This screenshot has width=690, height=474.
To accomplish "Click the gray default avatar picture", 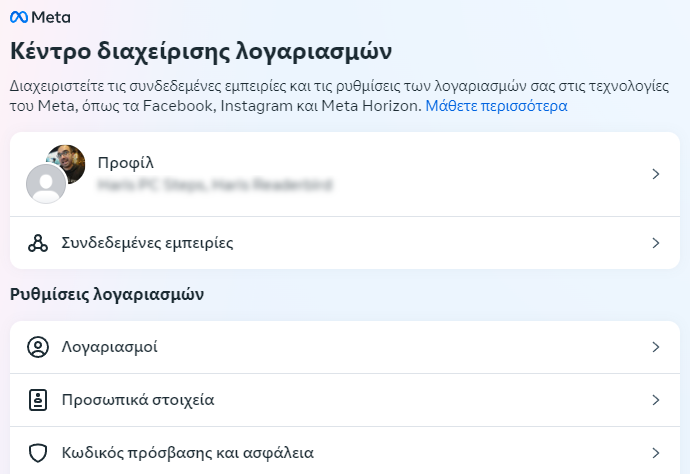I will click(46, 184).
